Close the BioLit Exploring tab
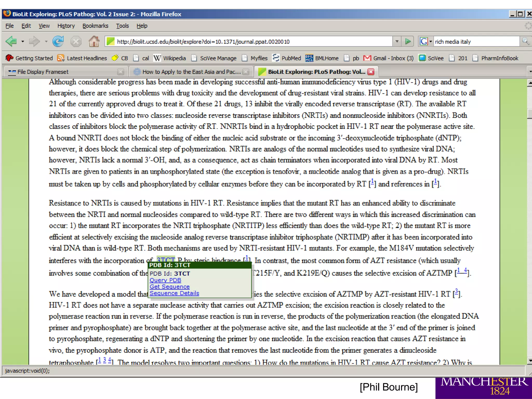This screenshot has width=532, height=399. (x=371, y=72)
